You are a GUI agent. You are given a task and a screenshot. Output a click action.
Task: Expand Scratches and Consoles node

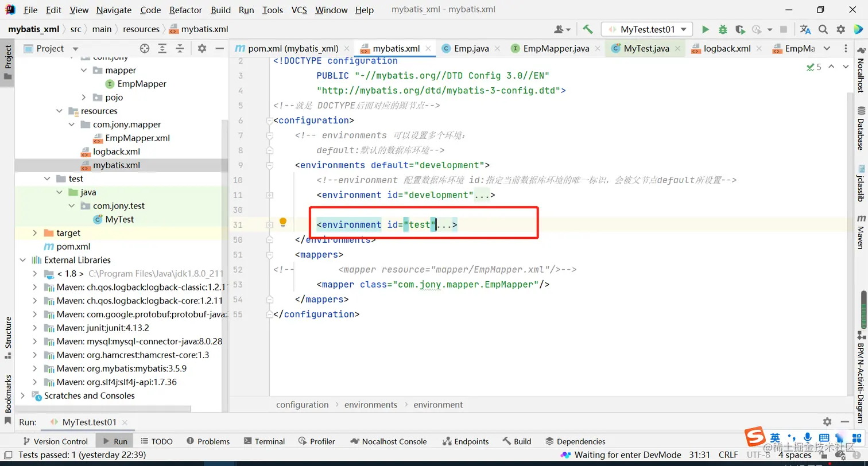(22, 395)
